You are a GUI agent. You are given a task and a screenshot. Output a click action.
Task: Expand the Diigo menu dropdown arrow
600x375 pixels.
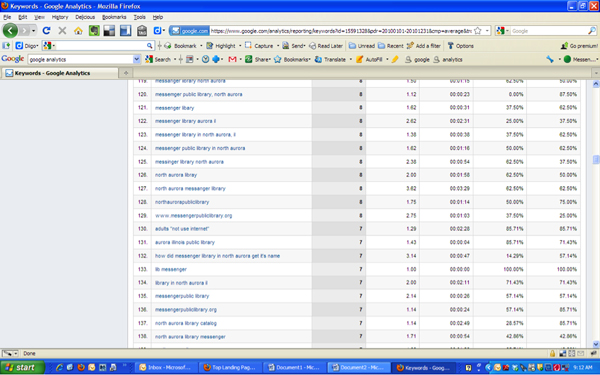point(38,46)
